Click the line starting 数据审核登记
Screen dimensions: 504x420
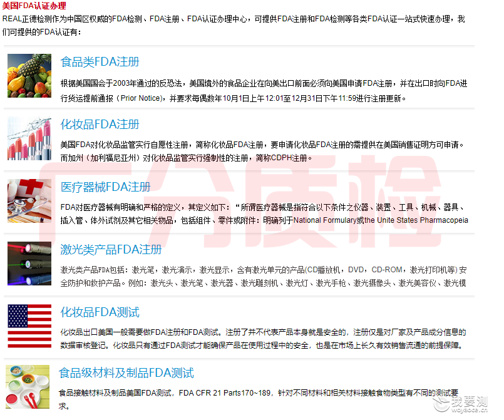click(x=262, y=346)
